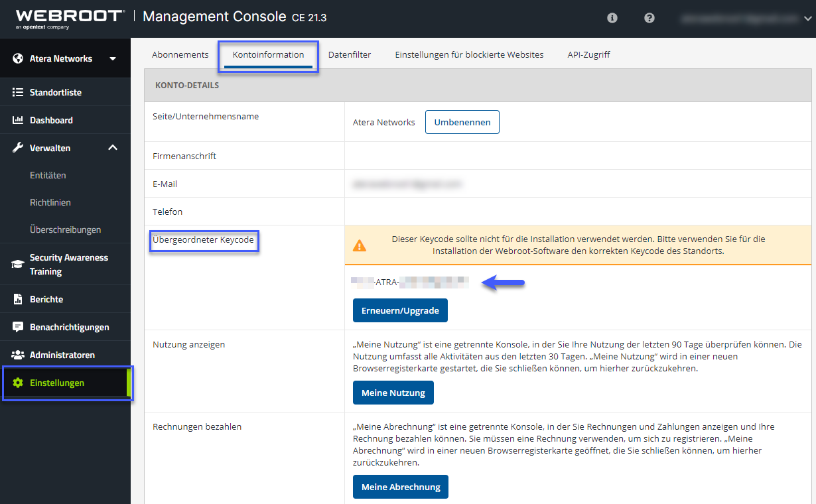Open Einstellungen für blockierte Websites tab

click(469, 54)
